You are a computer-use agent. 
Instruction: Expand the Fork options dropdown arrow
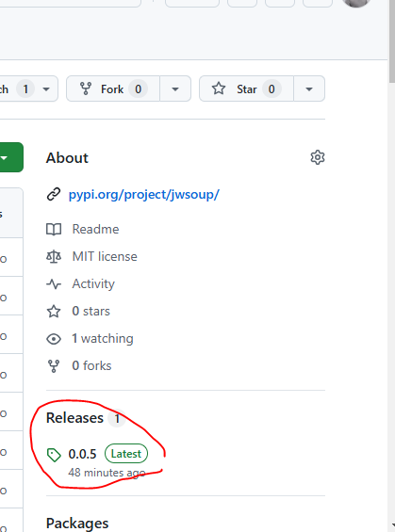pyautogui.click(x=175, y=89)
